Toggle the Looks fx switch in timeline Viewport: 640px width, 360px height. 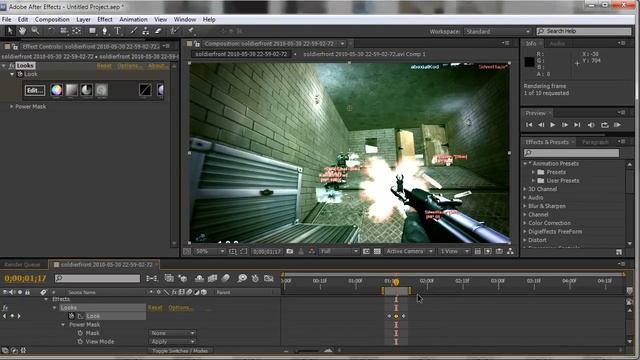tap(5, 308)
